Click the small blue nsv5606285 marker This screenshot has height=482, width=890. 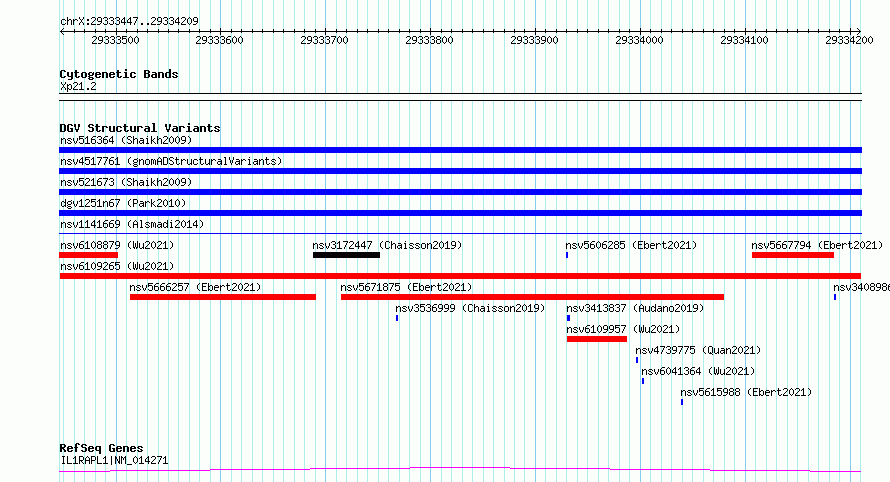pos(567,255)
